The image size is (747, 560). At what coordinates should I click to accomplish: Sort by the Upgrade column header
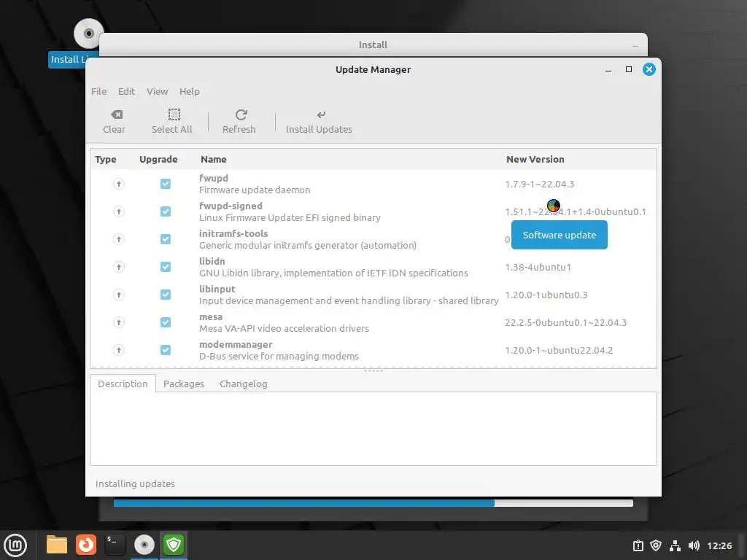[158, 160]
